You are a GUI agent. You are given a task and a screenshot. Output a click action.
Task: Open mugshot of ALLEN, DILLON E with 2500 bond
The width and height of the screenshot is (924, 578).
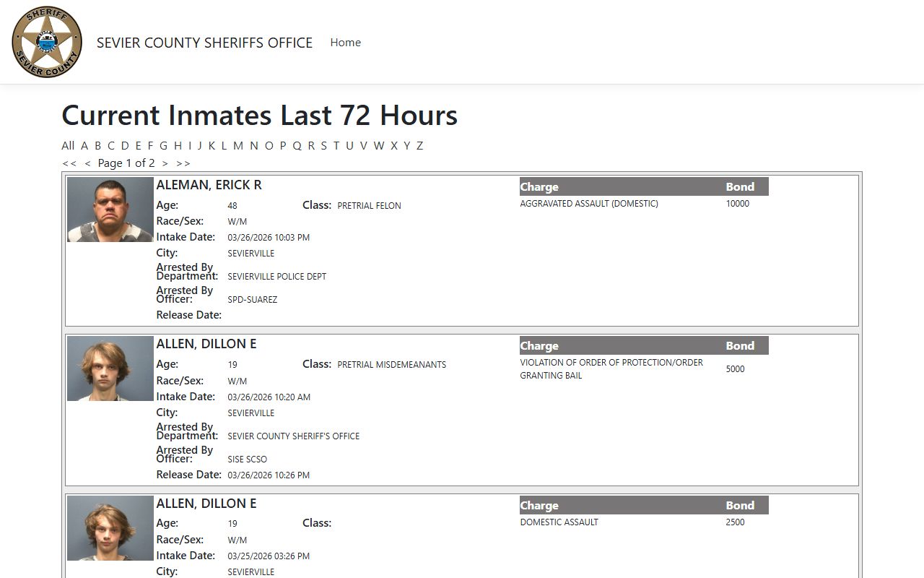coord(110,528)
